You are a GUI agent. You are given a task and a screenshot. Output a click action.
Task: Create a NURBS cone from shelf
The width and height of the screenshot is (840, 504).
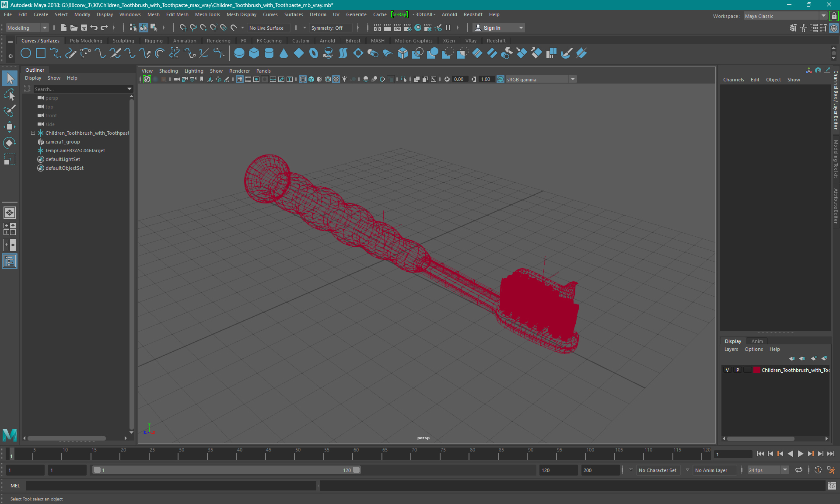click(x=284, y=53)
